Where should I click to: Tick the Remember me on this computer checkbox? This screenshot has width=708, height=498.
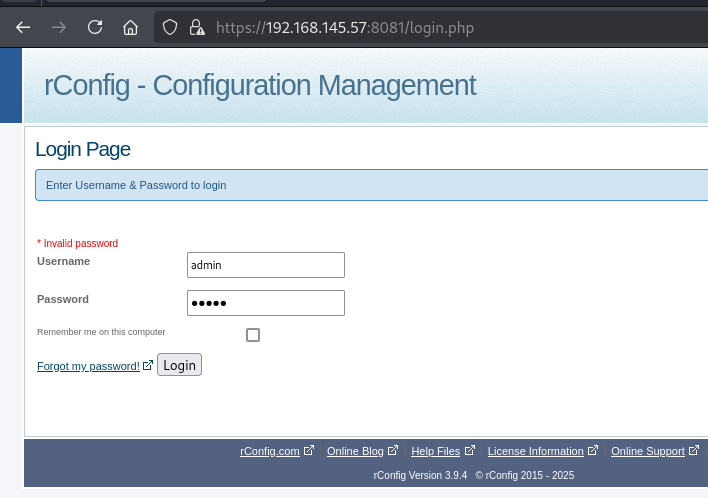tap(253, 335)
